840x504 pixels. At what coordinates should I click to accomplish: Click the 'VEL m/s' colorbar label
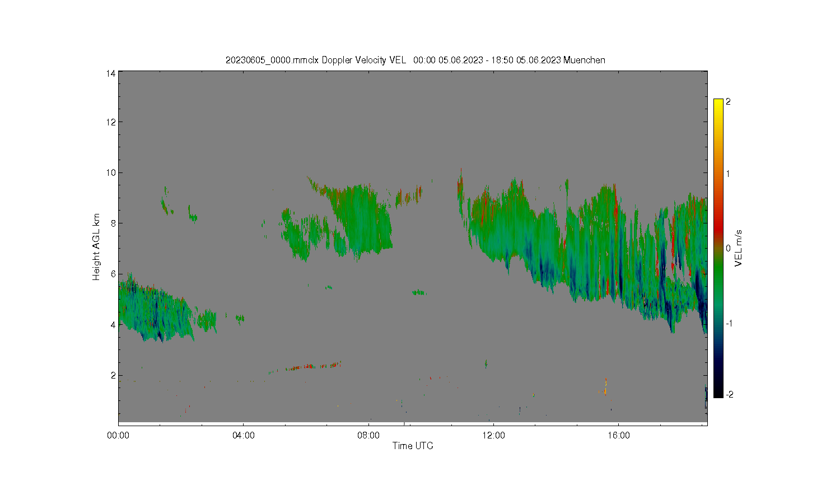739,248
